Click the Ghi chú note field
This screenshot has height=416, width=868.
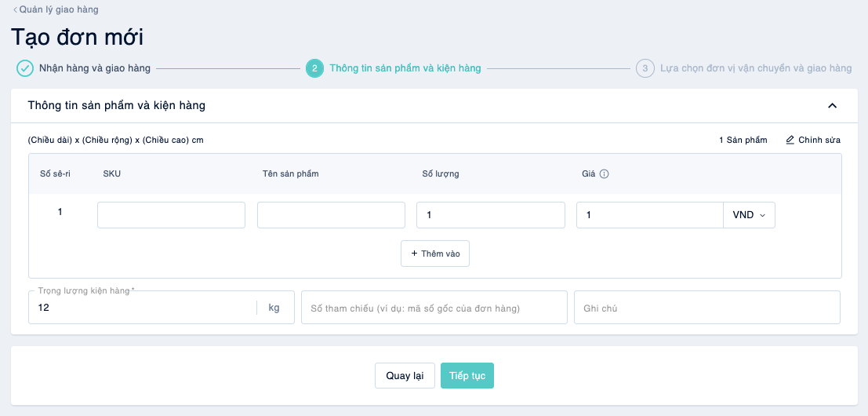[x=707, y=308]
